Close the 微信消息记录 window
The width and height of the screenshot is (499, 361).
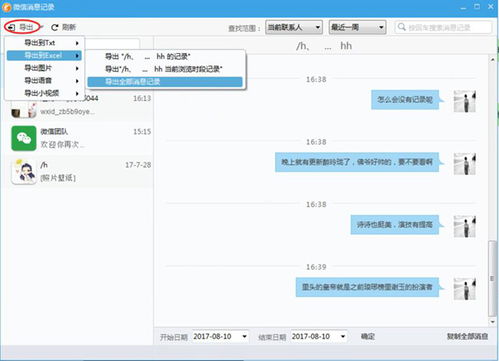(491, 7)
